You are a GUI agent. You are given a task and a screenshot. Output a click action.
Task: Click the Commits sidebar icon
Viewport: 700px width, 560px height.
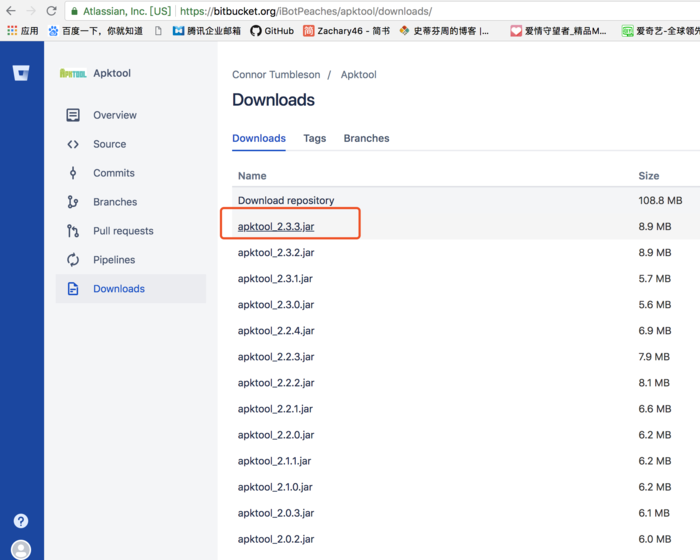[73, 173]
